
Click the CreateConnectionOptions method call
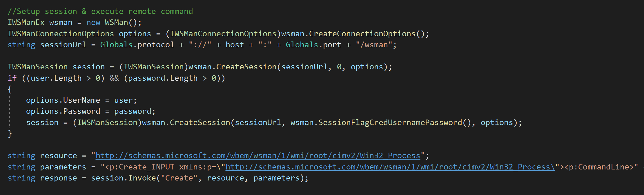(362, 34)
